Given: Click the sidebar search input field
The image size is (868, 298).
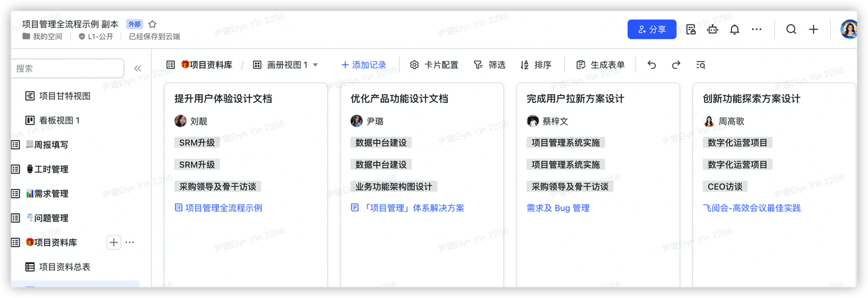Looking at the screenshot, I should (x=68, y=68).
